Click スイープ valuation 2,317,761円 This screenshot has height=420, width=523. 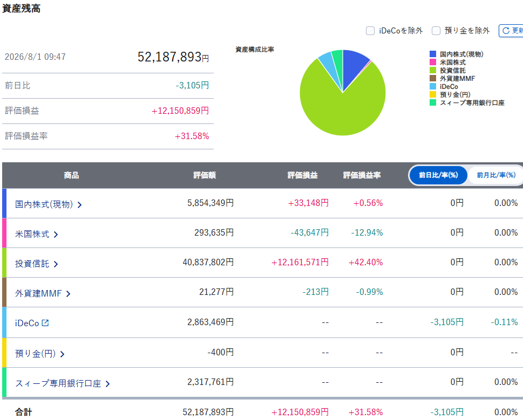click(210, 382)
